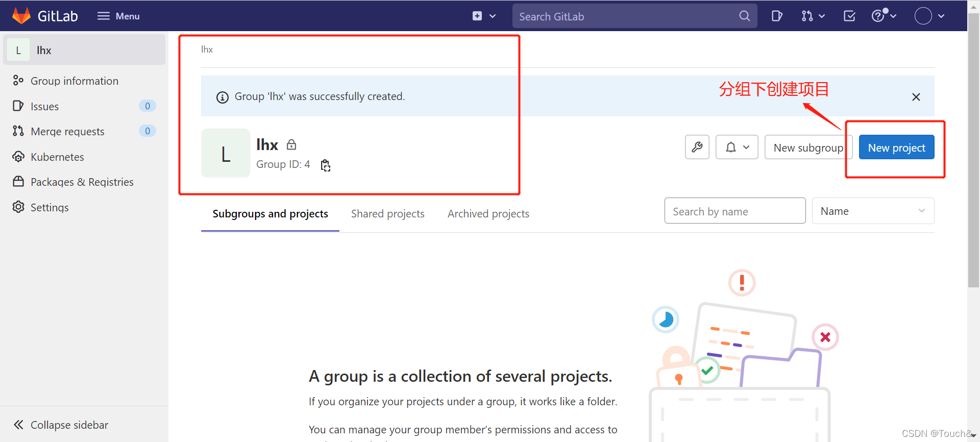Open the Issues icon in top bar
Viewport: 980px width, 442px height.
click(x=777, y=16)
